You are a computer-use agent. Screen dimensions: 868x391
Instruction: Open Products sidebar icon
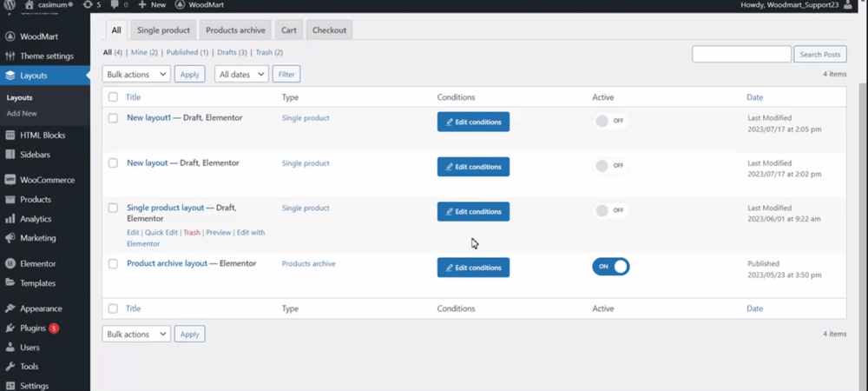(10, 199)
